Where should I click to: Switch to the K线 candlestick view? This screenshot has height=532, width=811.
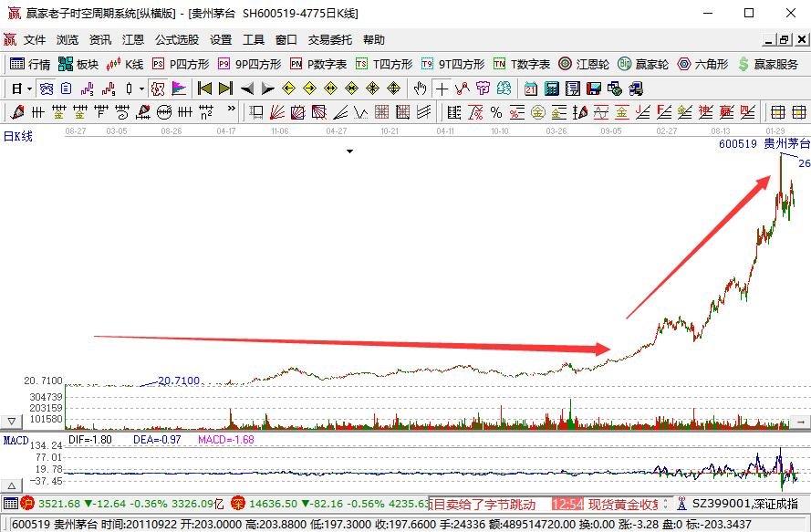coord(125,64)
